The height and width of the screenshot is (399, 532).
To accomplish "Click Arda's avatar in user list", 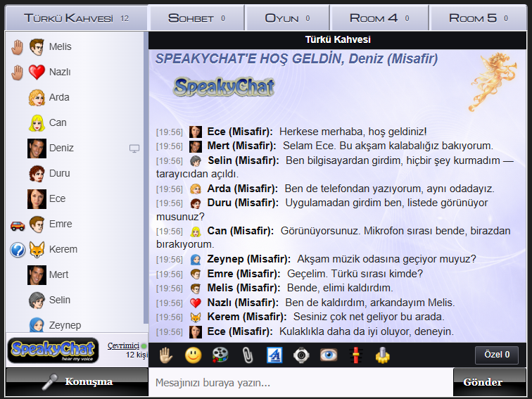I will [x=37, y=98].
